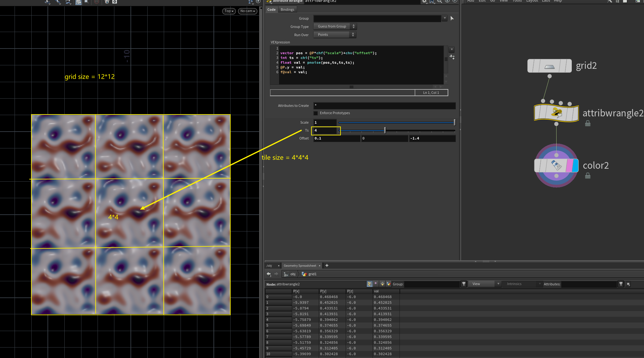Click the color2 node icon
644x358 pixels.
556,166
